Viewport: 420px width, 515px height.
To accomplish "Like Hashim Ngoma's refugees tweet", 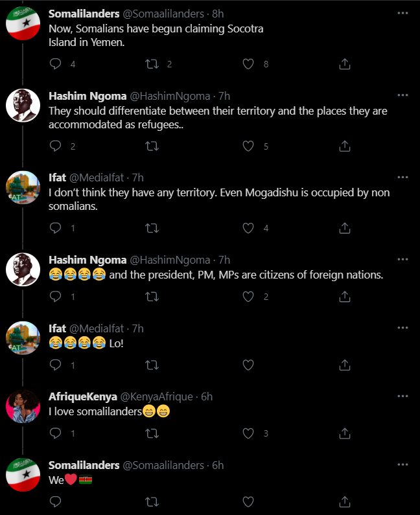I will 248,146.
